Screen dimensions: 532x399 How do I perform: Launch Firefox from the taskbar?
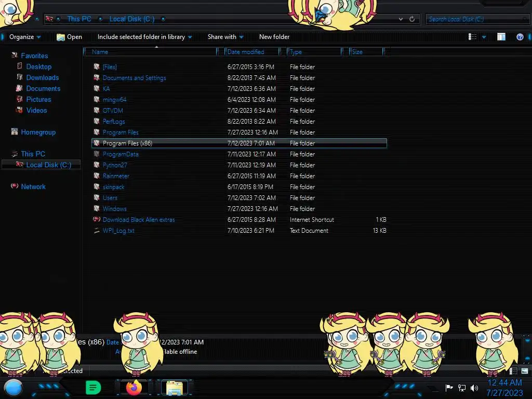coord(134,388)
